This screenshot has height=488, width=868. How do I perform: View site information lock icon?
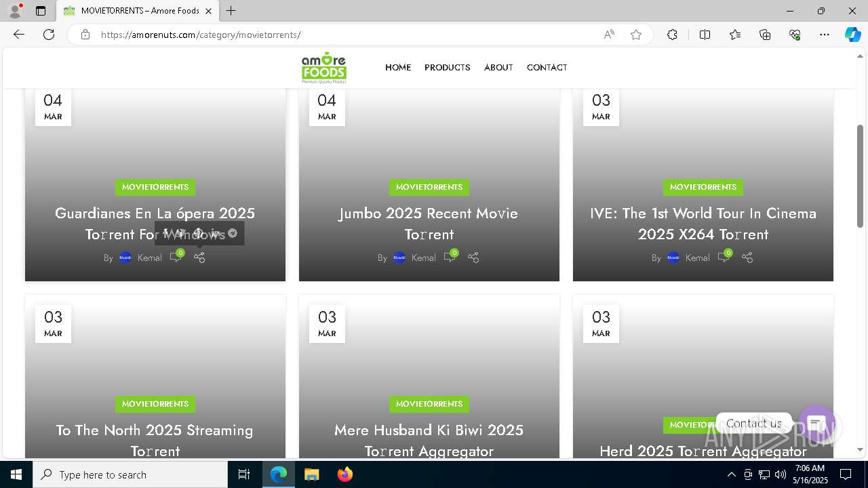click(85, 35)
